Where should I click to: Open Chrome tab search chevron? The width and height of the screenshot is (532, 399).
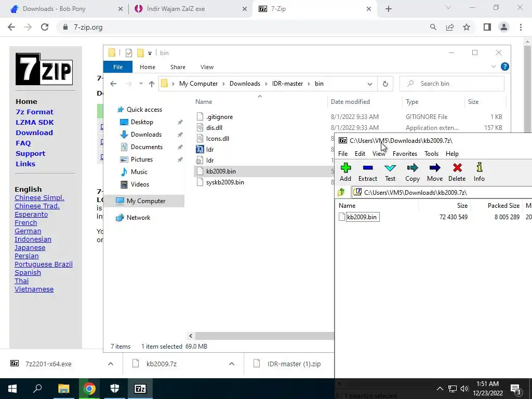[448, 7]
